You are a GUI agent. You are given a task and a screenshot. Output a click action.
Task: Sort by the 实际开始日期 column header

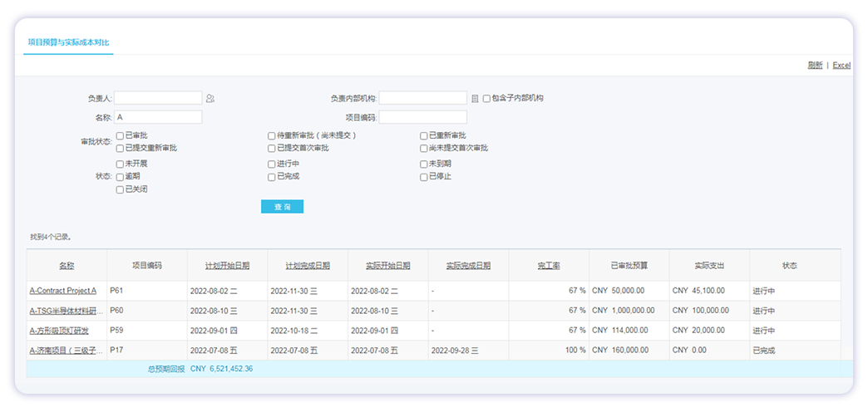click(388, 266)
